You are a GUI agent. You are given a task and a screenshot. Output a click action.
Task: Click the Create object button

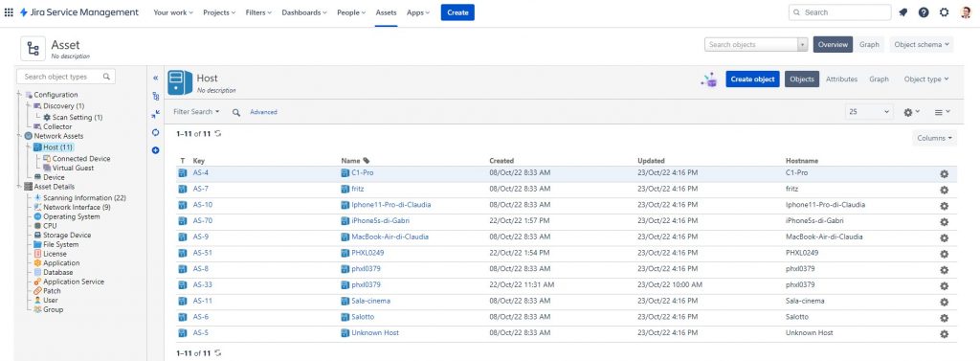click(x=752, y=79)
